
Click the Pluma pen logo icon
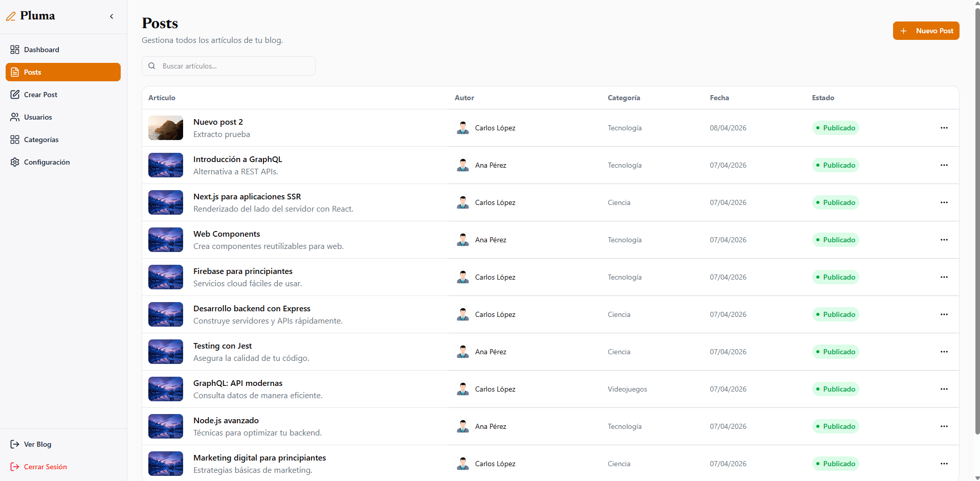pyautogui.click(x=11, y=17)
